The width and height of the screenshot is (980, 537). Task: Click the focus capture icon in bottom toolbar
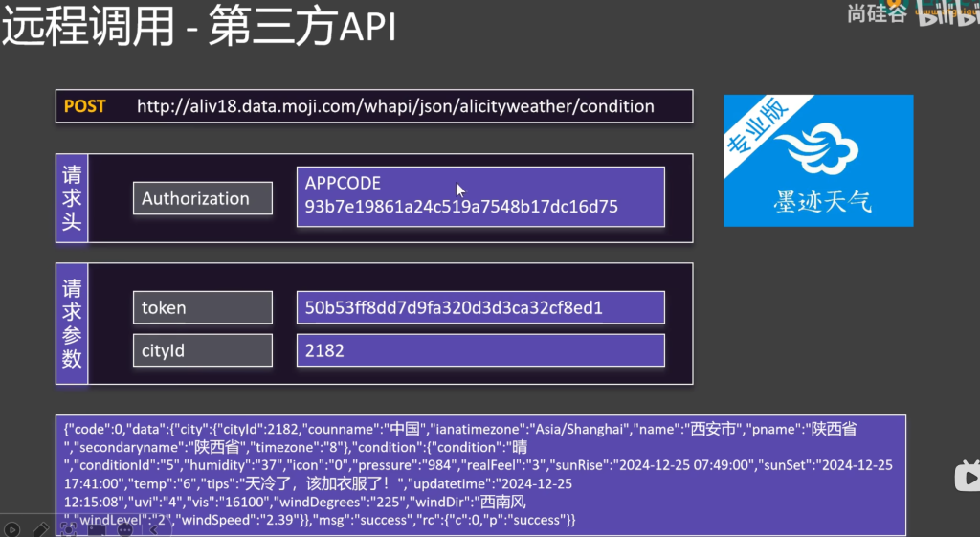69,528
